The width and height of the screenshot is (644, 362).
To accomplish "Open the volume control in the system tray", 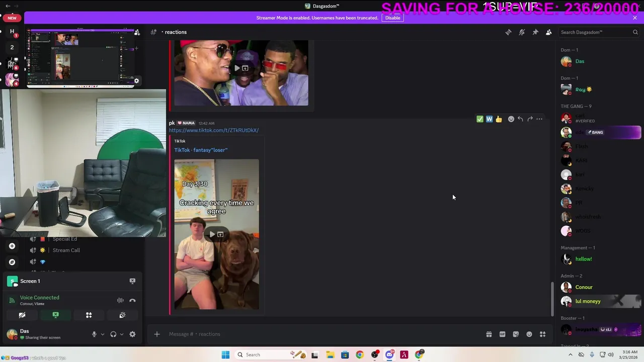I will coord(611,354).
